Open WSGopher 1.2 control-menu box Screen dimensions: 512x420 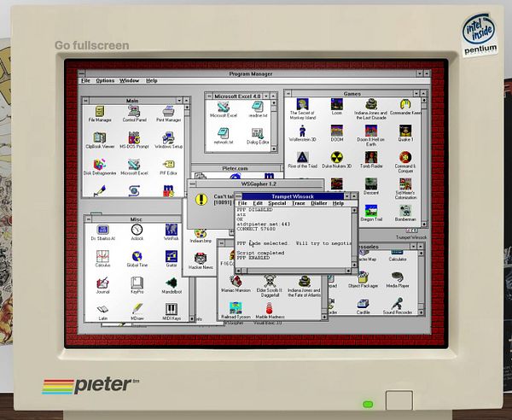[x=192, y=184]
